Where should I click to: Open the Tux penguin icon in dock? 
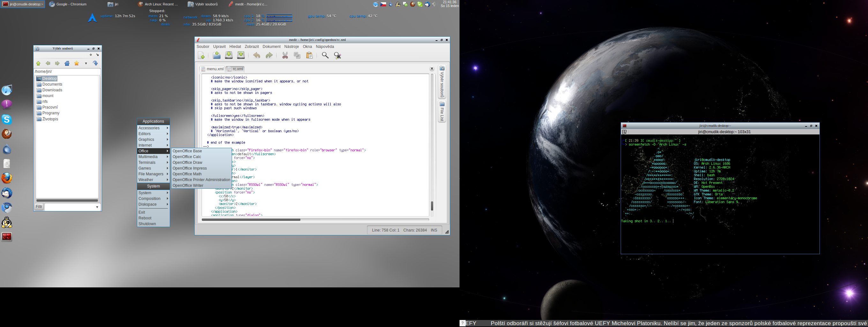(x=7, y=222)
